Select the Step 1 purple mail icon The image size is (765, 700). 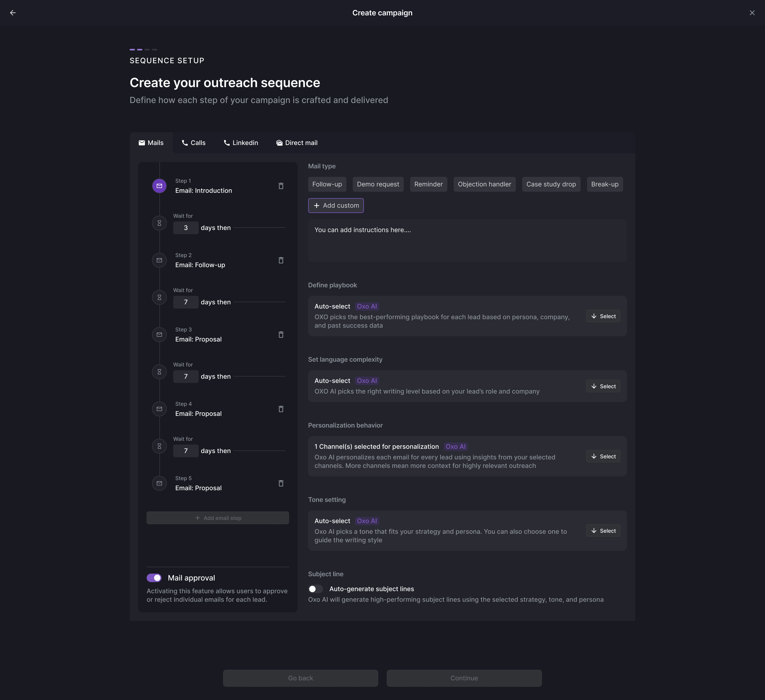pos(159,186)
